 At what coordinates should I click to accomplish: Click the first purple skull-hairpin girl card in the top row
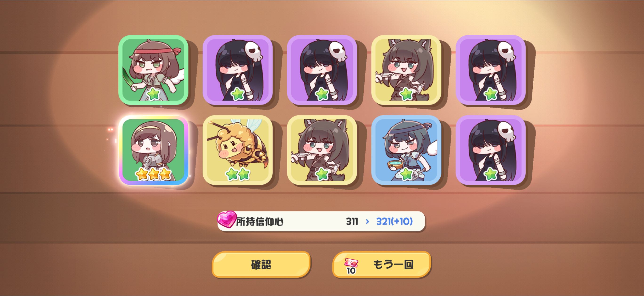tap(237, 70)
